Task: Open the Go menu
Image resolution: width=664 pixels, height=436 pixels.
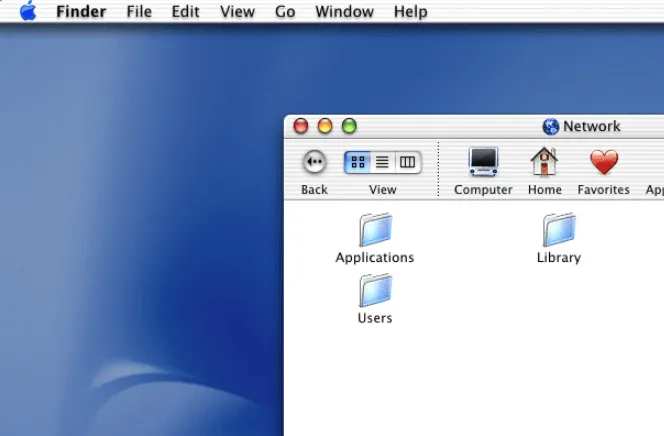Action: point(285,11)
